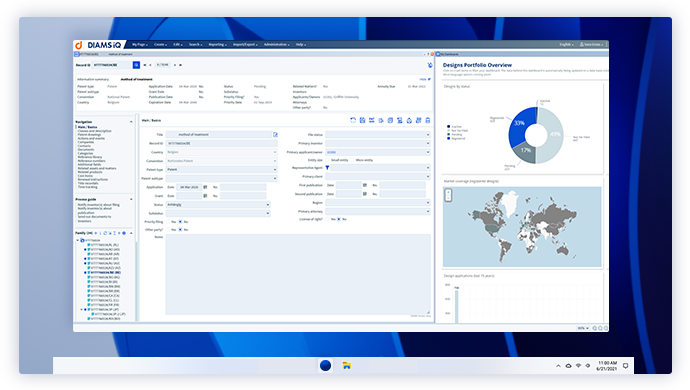Open the calendar picker for First publication date
Viewport: 690px width, 390px height.
click(365, 185)
